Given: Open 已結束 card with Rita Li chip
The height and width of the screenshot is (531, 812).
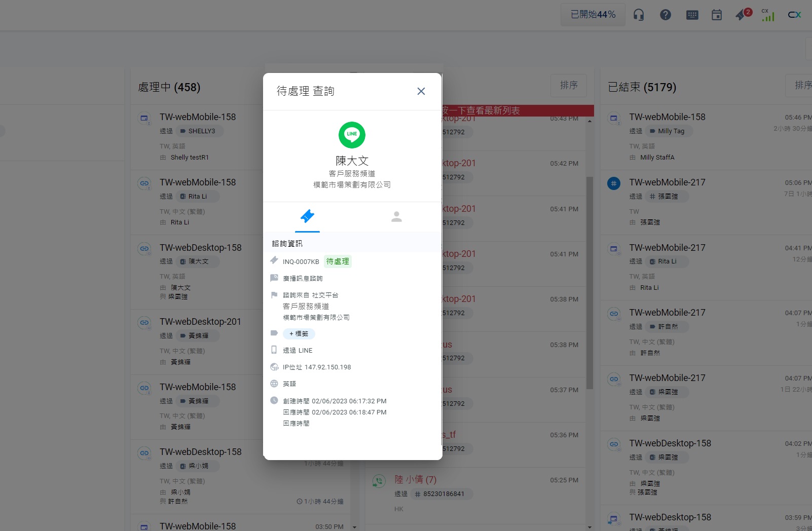Looking at the screenshot, I should (707, 268).
